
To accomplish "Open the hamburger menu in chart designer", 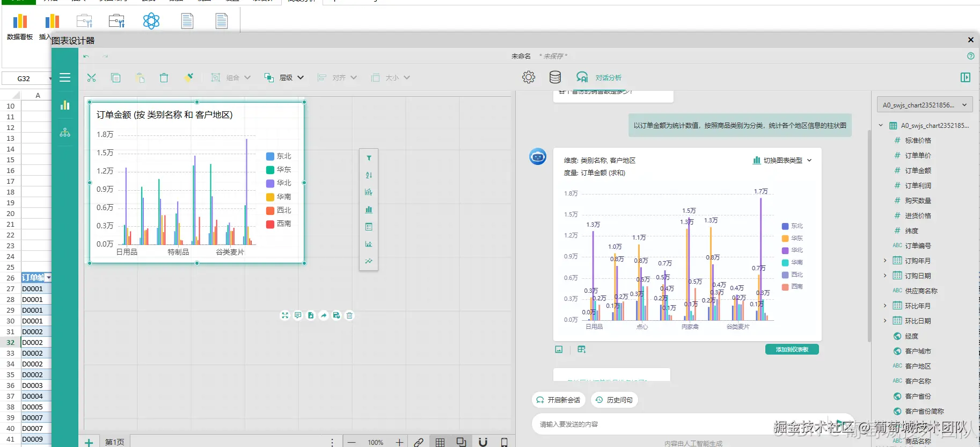I will point(65,77).
